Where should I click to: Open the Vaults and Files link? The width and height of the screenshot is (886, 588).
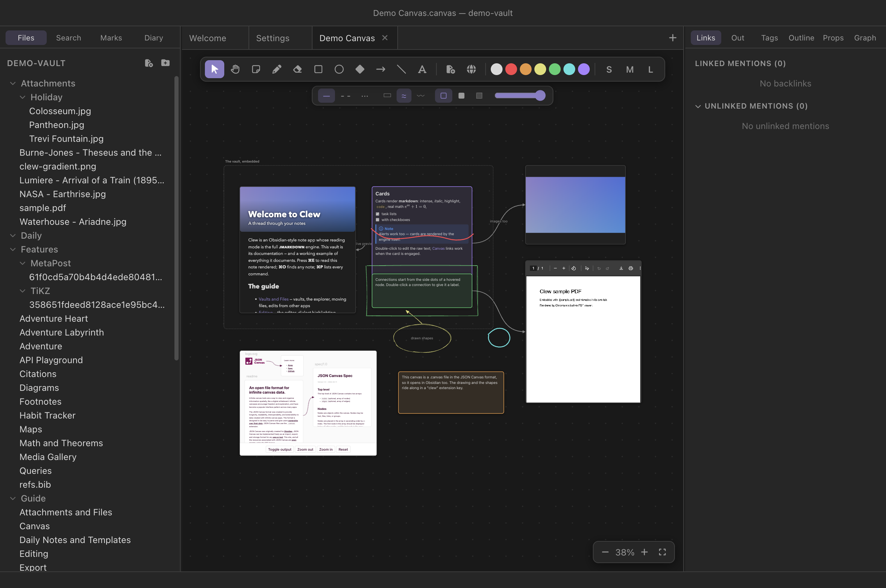click(x=273, y=299)
